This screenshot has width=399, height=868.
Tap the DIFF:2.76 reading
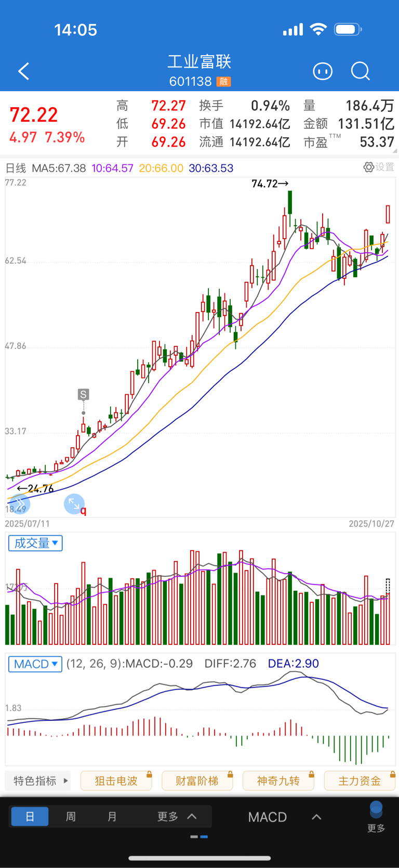[x=230, y=664]
